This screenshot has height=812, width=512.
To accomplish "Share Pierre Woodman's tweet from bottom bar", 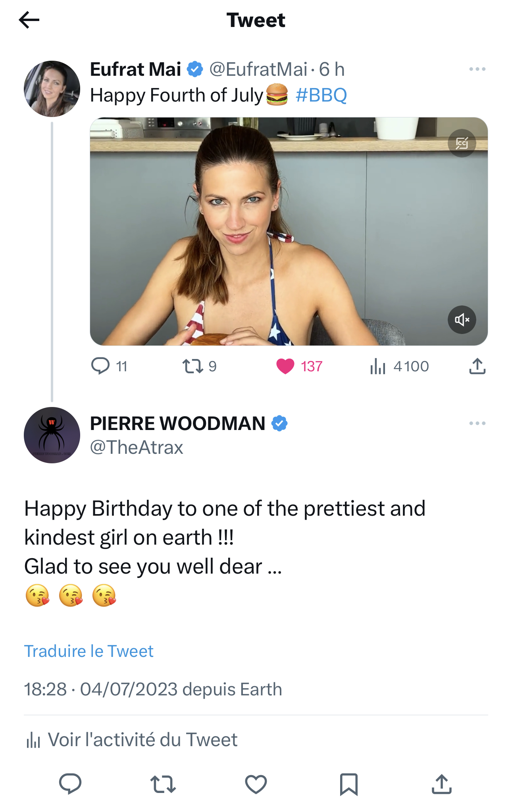I will [x=442, y=784].
